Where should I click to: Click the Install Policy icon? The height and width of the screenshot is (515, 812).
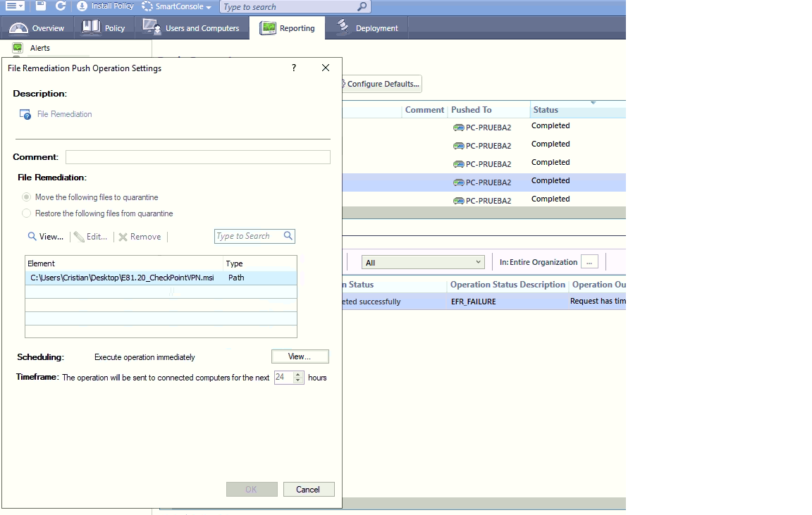(82, 6)
